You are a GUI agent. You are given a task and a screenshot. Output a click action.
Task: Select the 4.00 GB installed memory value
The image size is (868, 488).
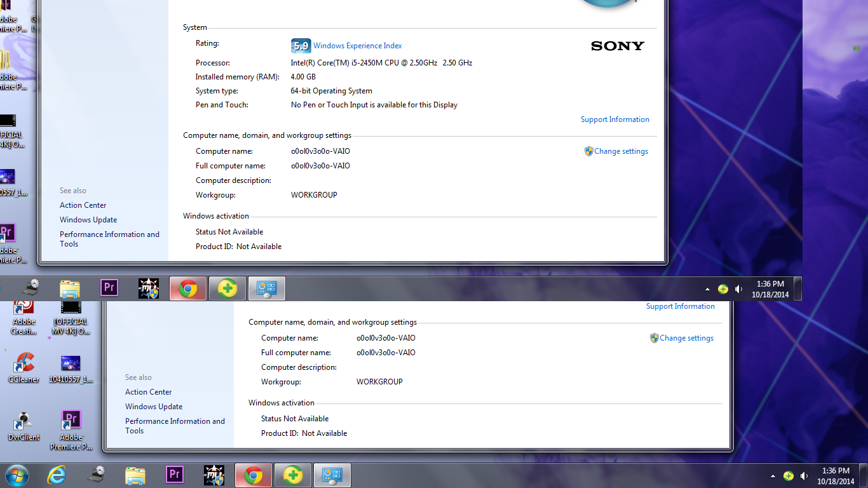(303, 77)
